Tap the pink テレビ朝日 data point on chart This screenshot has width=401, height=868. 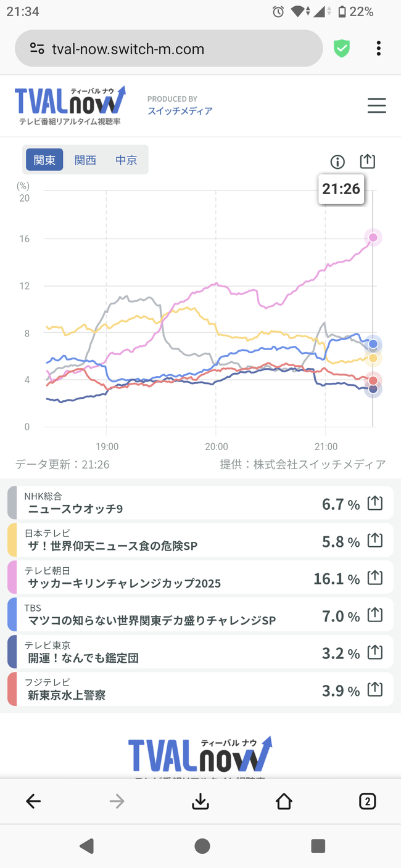(373, 237)
